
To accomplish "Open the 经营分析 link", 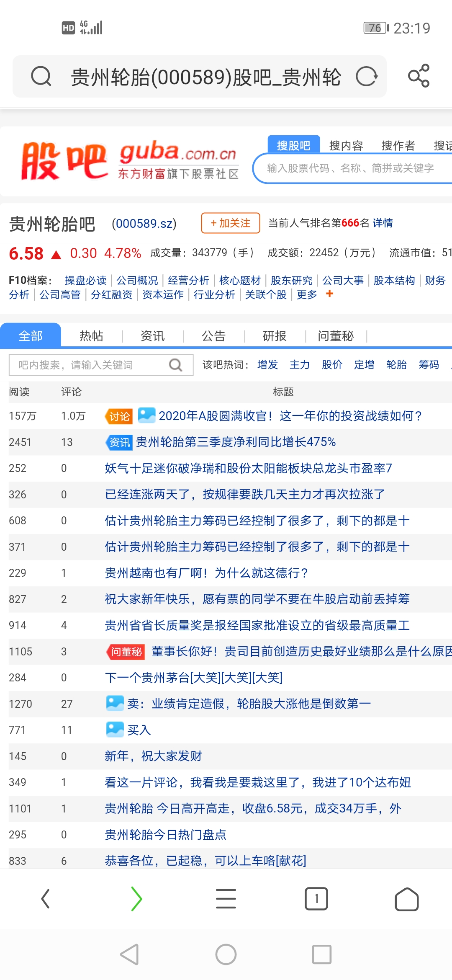I will (189, 280).
